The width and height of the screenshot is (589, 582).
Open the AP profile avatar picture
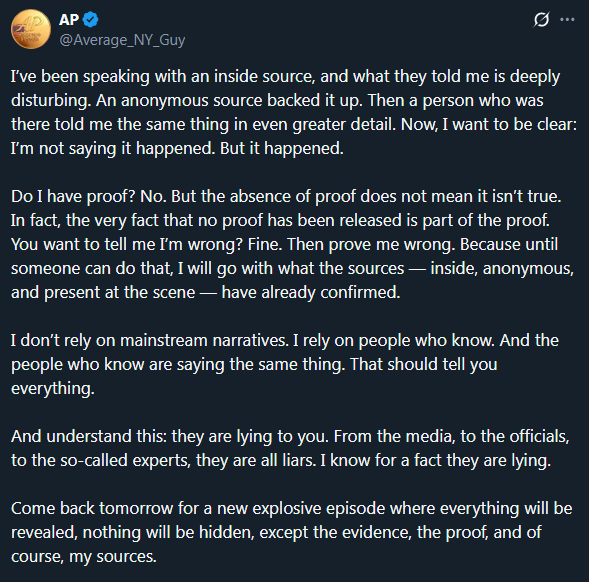click(x=31, y=29)
